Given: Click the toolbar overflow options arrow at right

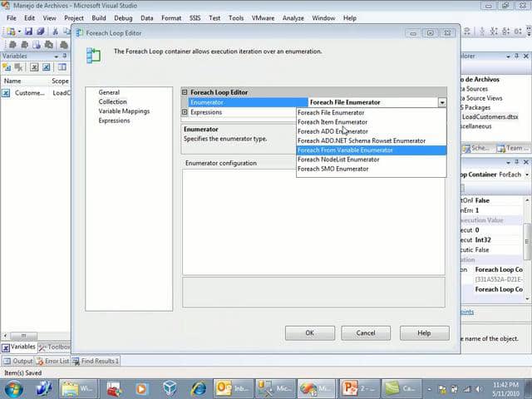Looking at the screenshot, I should click(x=529, y=32).
